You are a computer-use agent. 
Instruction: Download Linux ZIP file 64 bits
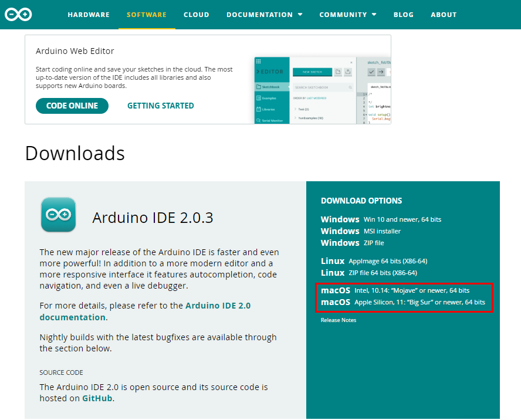369,273
